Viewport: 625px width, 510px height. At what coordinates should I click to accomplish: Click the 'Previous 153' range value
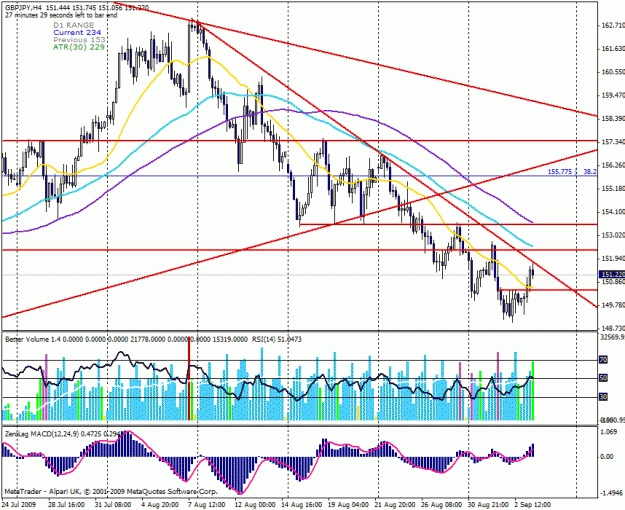pyautogui.click(x=79, y=40)
